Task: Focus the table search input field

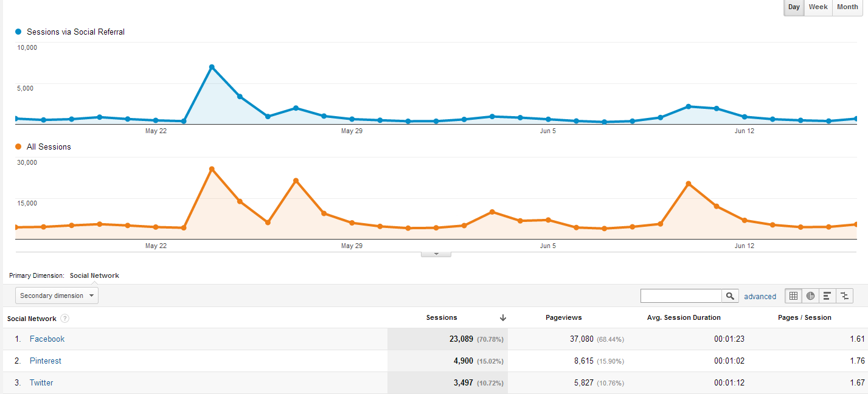Action: pyautogui.click(x=681, y=296)
